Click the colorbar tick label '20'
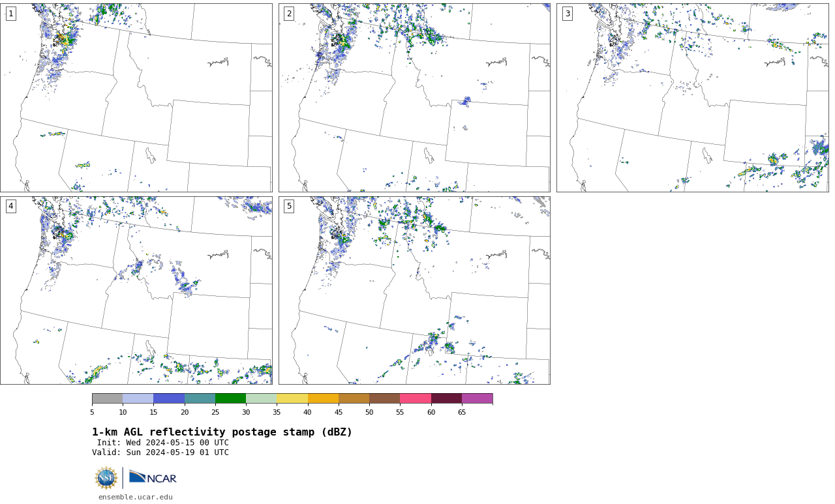Screen dimensions: 835x504 coord(185,412)
